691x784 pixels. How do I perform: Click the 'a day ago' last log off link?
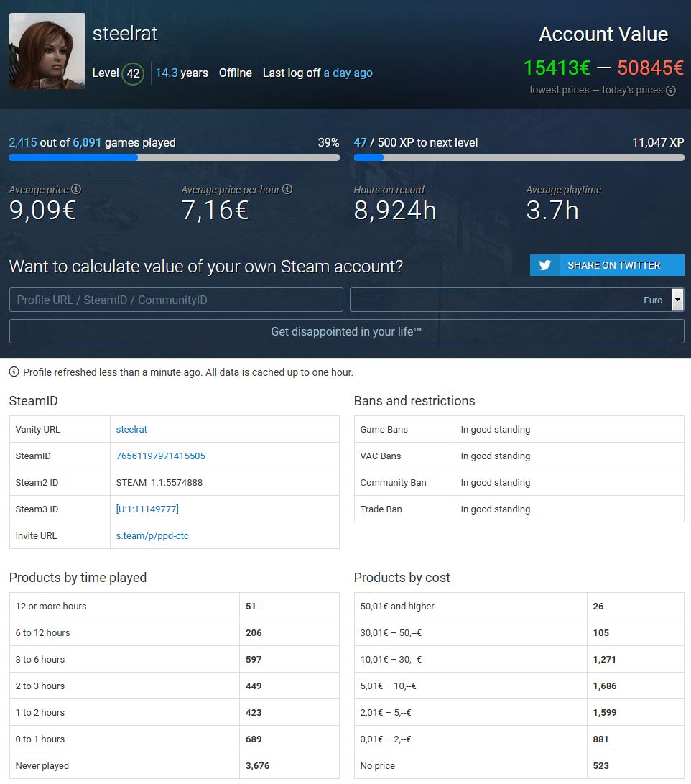click(348, 73)
